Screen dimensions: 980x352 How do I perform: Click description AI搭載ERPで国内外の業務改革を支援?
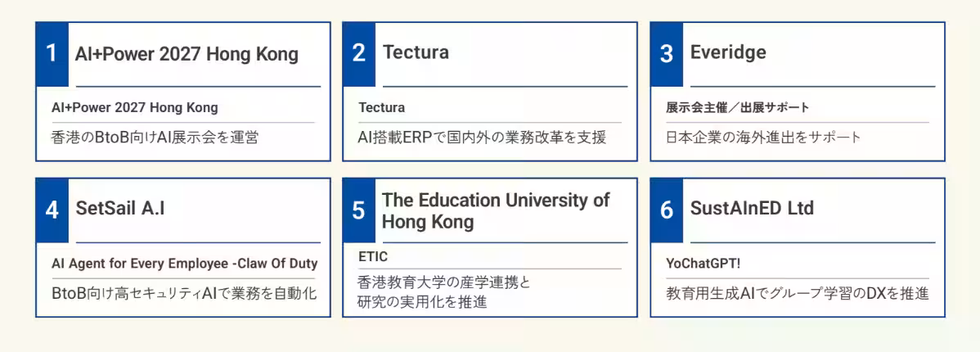[x=482, y=138]
